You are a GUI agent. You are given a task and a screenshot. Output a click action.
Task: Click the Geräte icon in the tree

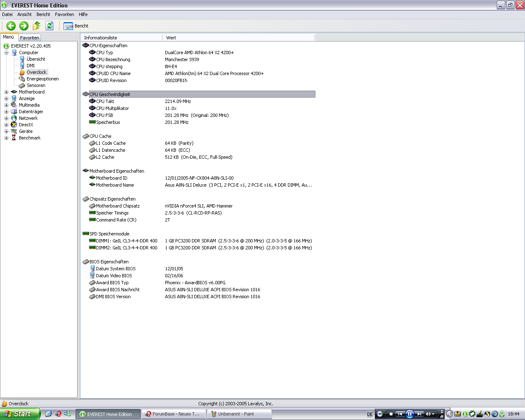pos(14,131)
